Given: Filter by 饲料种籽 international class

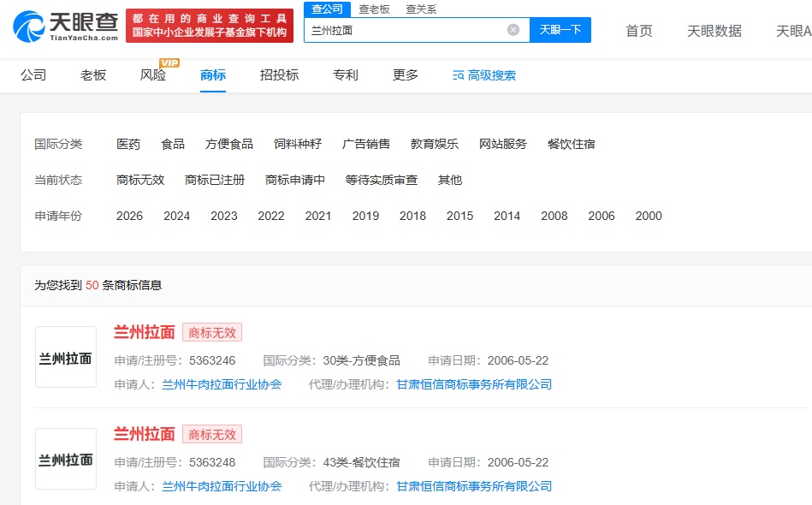Looking at the screenshot, I should coord(298,144).
